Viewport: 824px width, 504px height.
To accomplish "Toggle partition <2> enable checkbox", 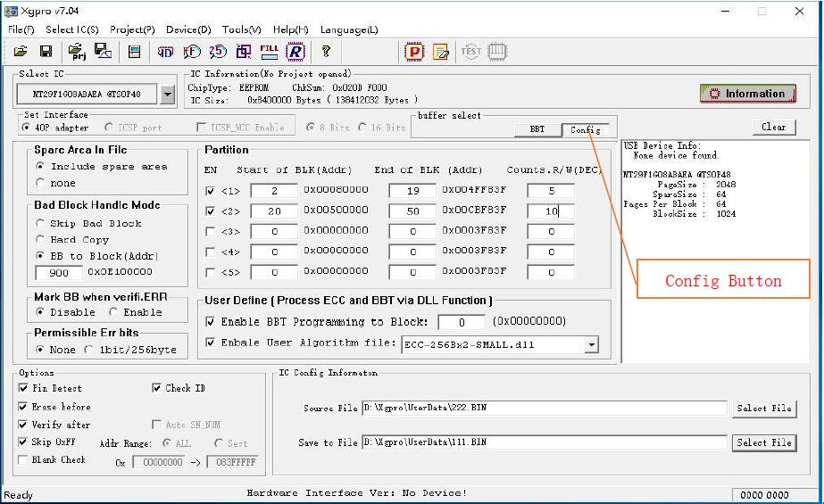I will click(210, 211).
